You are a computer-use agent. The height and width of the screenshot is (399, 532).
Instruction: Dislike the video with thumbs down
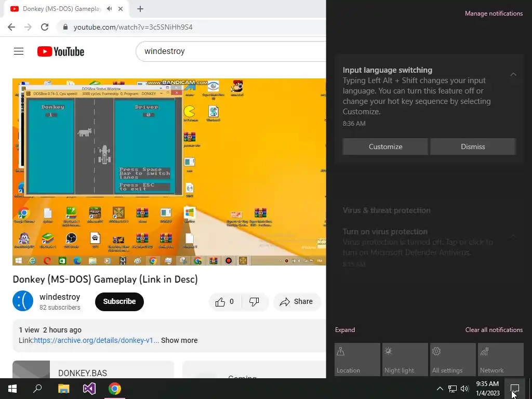(254, 302)
